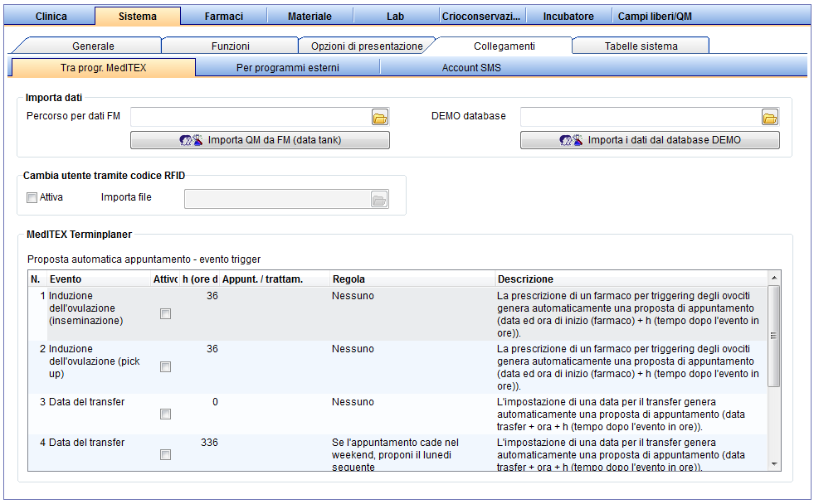The height and width of the screenshot is (504, 814).
Task: Open the Farmaci tab
Action: 224,16
